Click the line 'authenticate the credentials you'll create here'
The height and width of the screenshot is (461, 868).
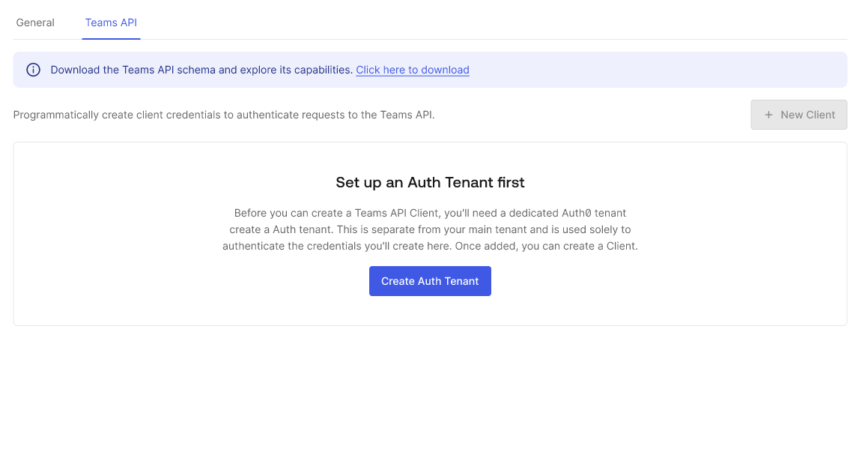[x=430, y=246]
